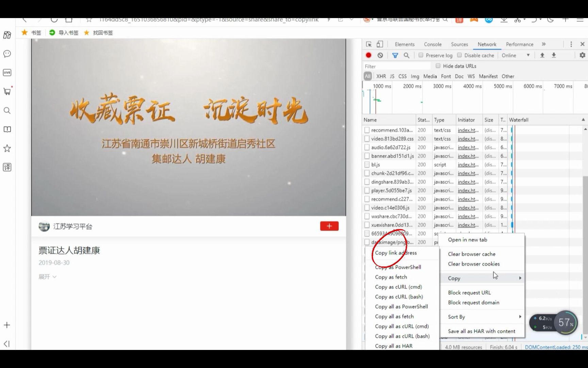The width and height of the screenshot is (588, 368).
Task: Select the inspect element picker tool
Action: (x=368, y=44)
